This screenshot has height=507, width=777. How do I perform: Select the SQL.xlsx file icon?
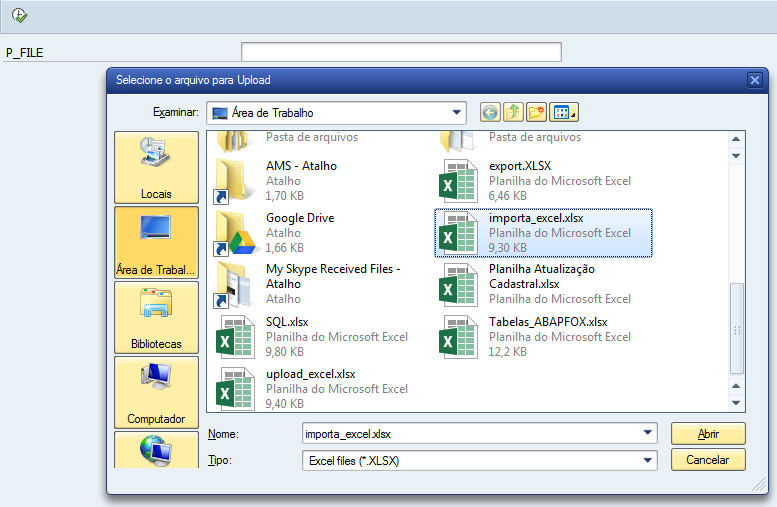235,337
